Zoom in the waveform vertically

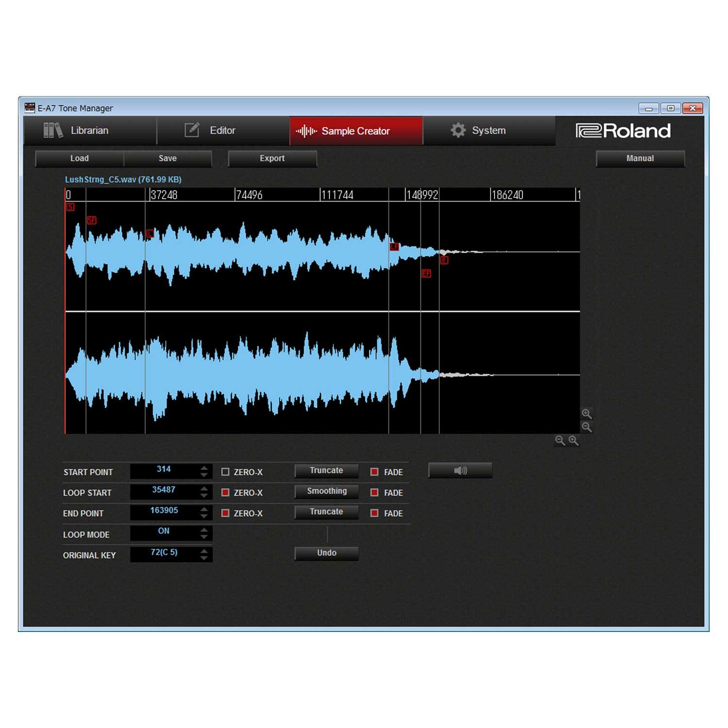(587, 414)
